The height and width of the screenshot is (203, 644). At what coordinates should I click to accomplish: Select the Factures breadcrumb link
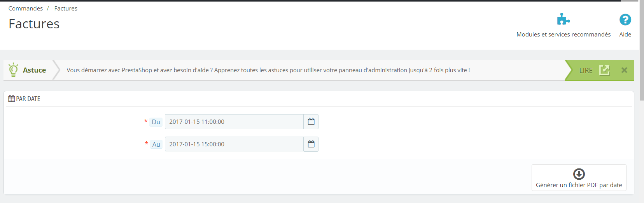click(x=66, y=8)
